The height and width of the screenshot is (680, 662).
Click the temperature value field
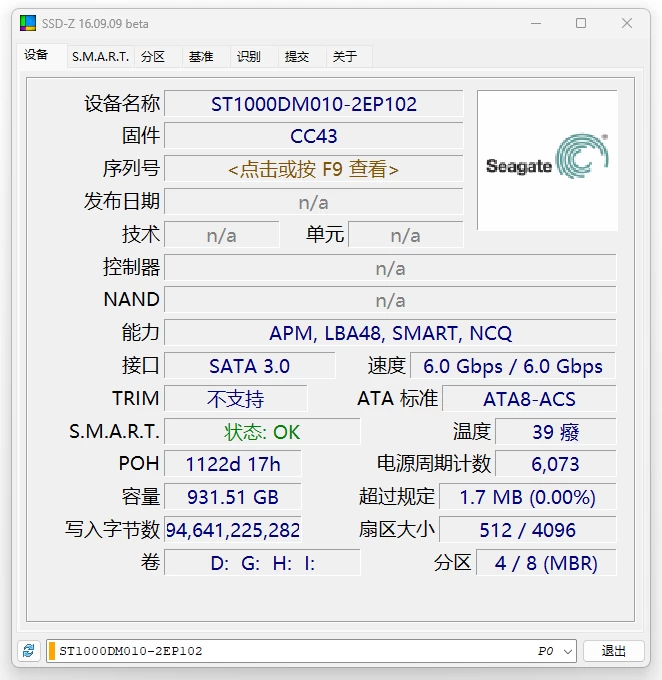coord(555,432)
